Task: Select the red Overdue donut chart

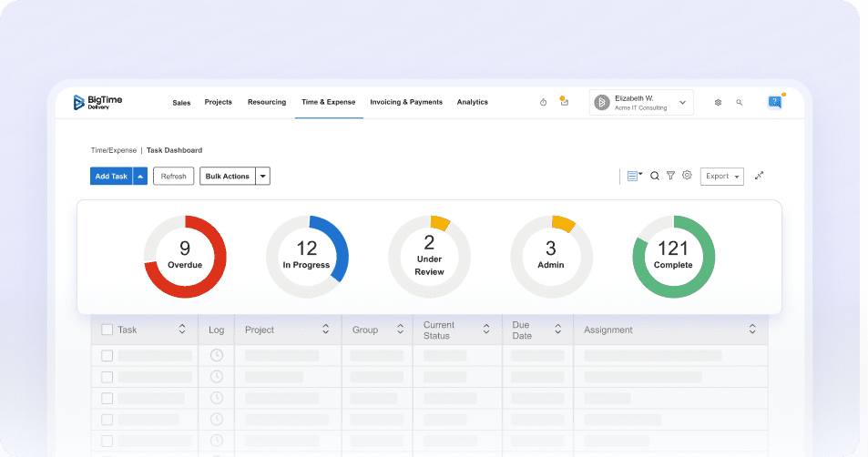Action: [x=185, y=256]
